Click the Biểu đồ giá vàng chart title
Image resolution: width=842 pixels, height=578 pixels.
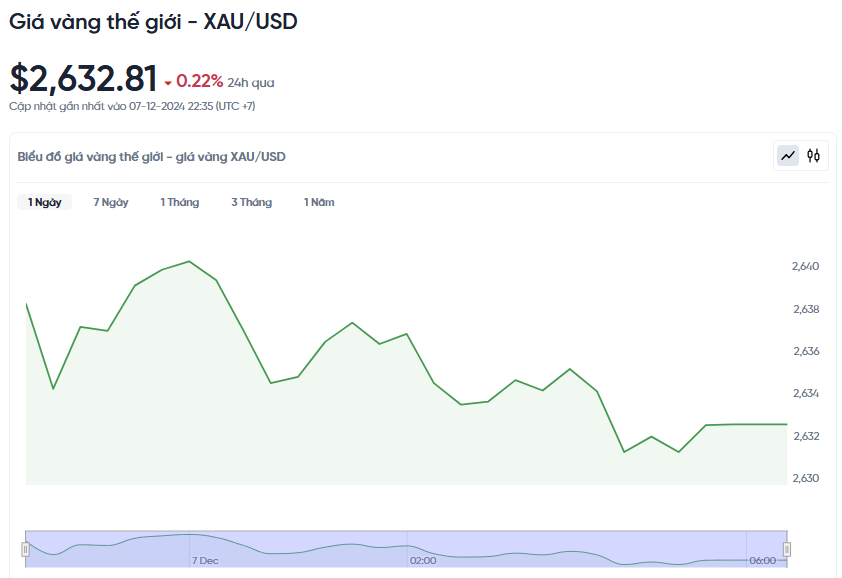coord(151,157)
